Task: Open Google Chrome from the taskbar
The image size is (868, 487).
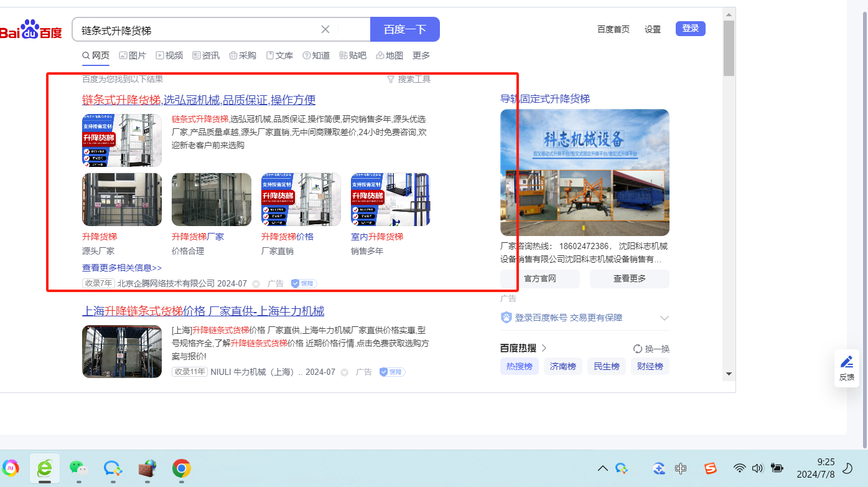Action: click(181, 468)
